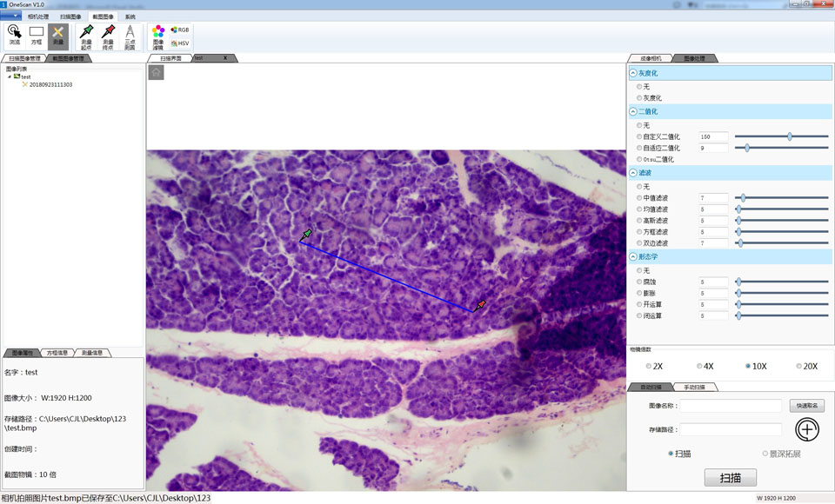Collapse the test node in image tree
Image resolution: width=835 pixels, height=504 pixels.
[10, 76]
